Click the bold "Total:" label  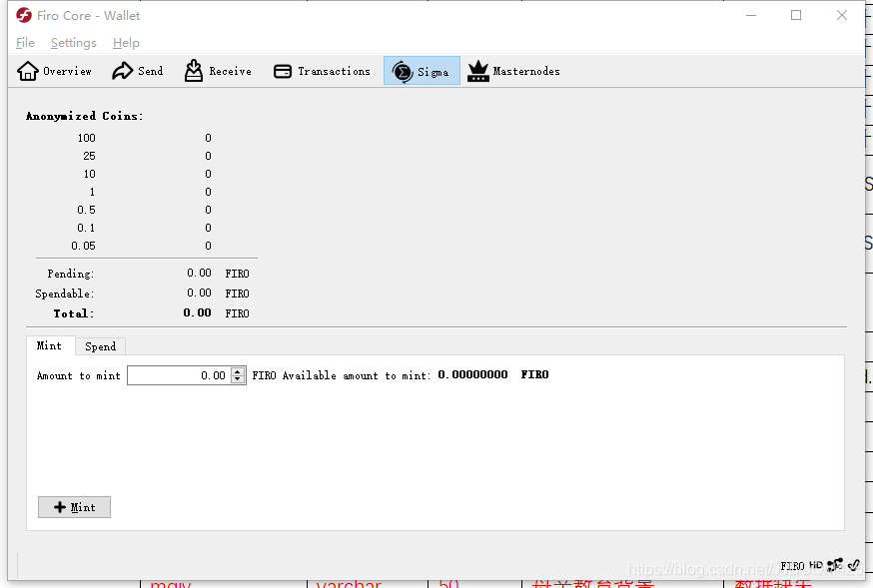pyautogui.click(x=74, y=313)
